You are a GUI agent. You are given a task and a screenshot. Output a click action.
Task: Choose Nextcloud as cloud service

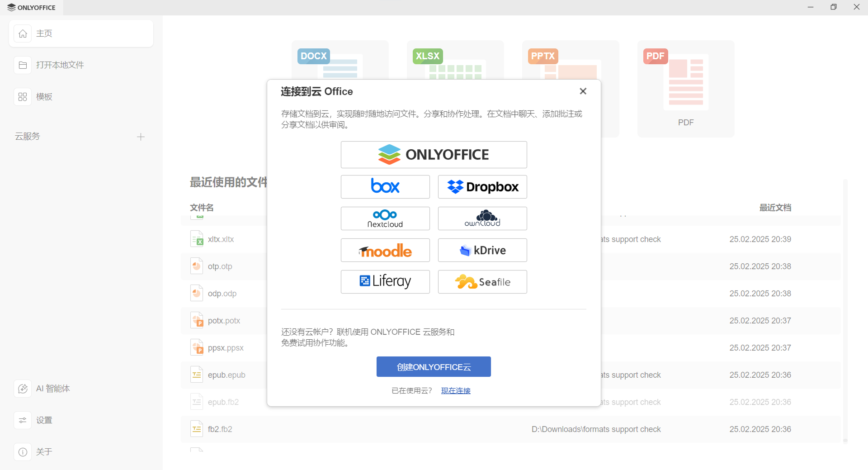tap(385, 218)
